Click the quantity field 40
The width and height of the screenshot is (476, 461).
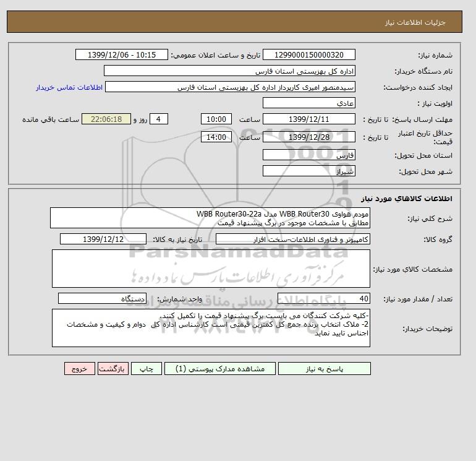[x=323, y=298]
